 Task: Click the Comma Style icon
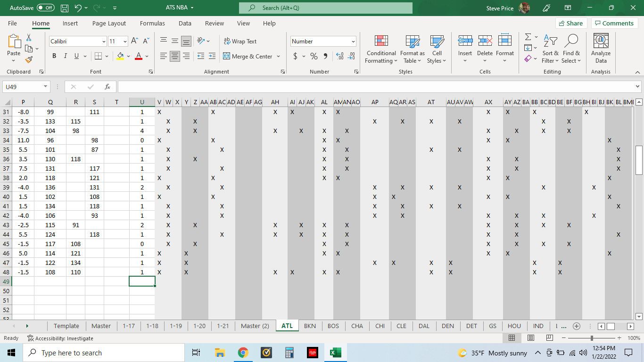pyautogui.click(x=325, y=56)
